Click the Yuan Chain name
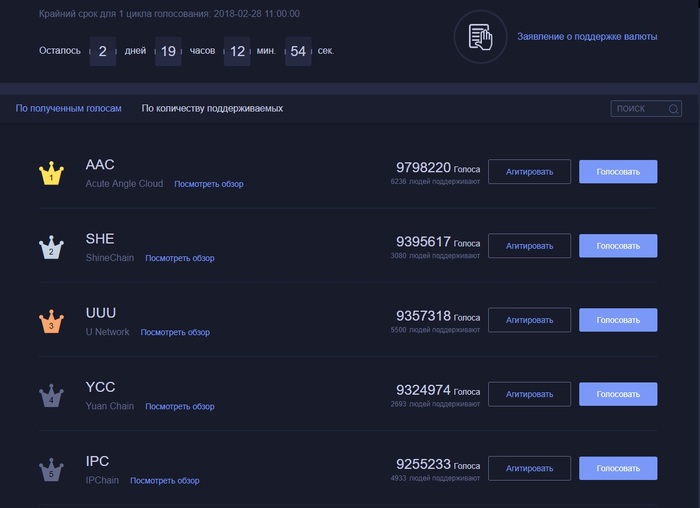700x508 pixels. [x=110, y=406]
